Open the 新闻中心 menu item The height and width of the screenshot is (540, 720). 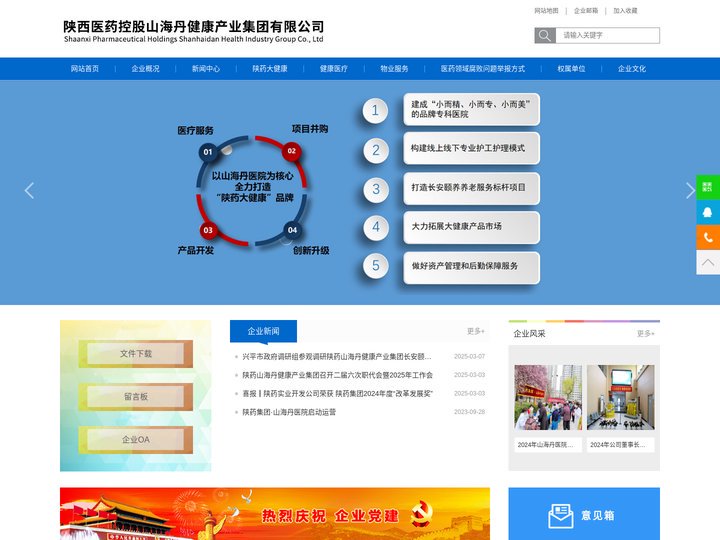[206, 69]
